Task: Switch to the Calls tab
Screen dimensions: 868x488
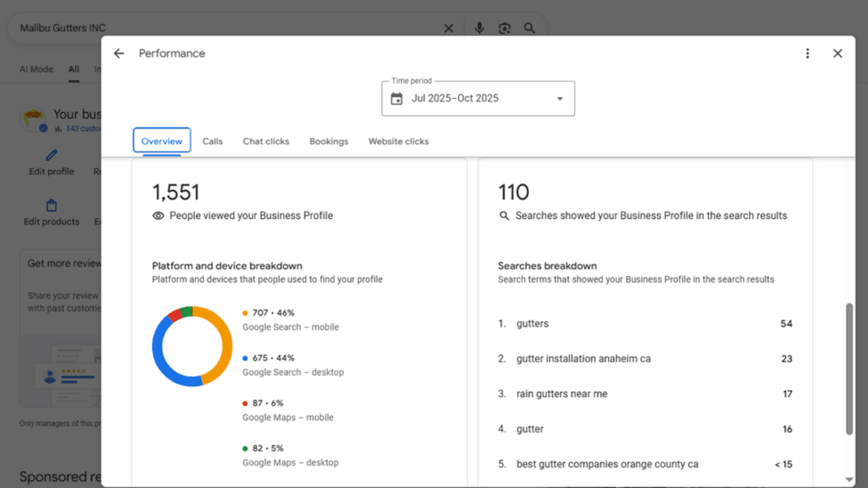Action: coord(212,142)
